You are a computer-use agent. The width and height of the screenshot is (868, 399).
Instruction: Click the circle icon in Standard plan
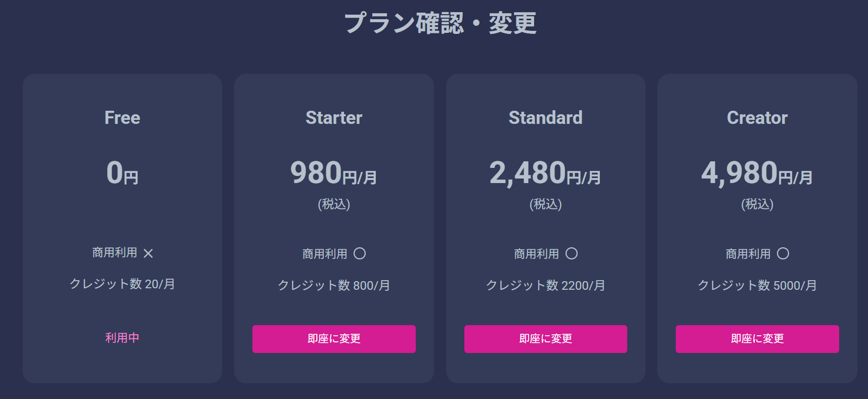click(572, 253)
